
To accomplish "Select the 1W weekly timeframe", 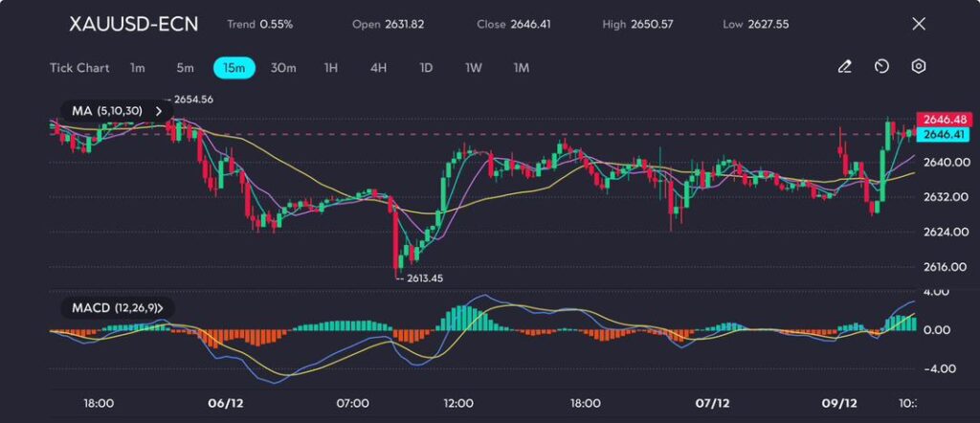I will click(x=474, y=68).
